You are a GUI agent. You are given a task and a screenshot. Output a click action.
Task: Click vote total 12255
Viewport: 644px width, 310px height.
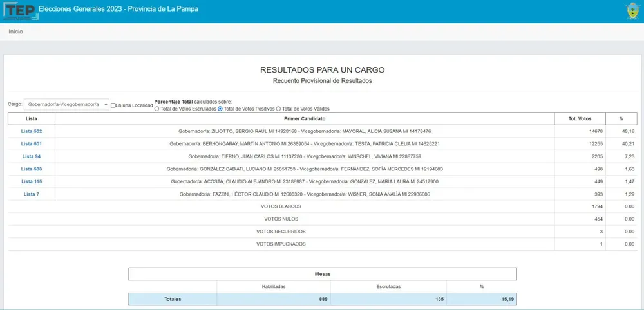[x=596, y=144]
